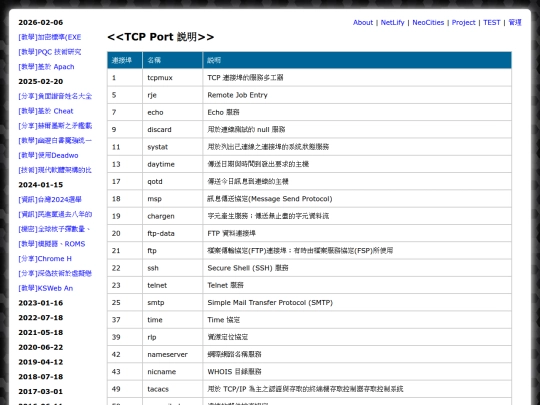
Task: Collapse the 2026-02-06 date group
Action: [41, 22]
